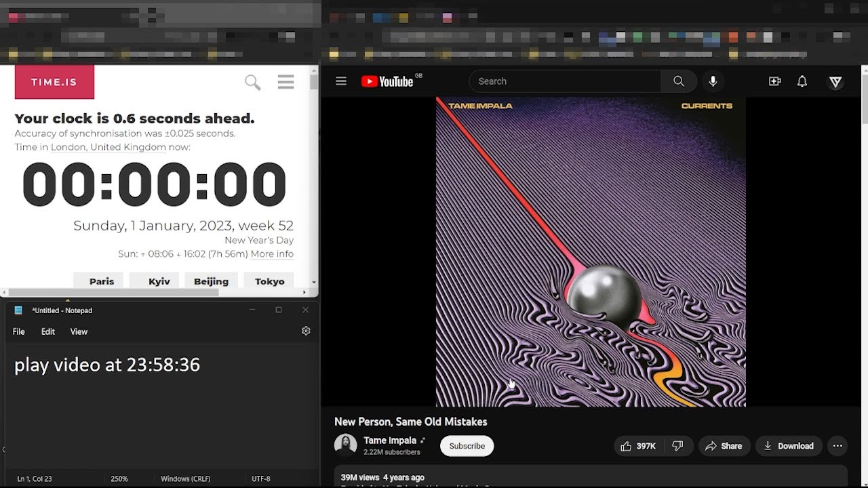Open the Time.is hamburger menu
This screenshot has width=868, height=488.
click(285, 82)
